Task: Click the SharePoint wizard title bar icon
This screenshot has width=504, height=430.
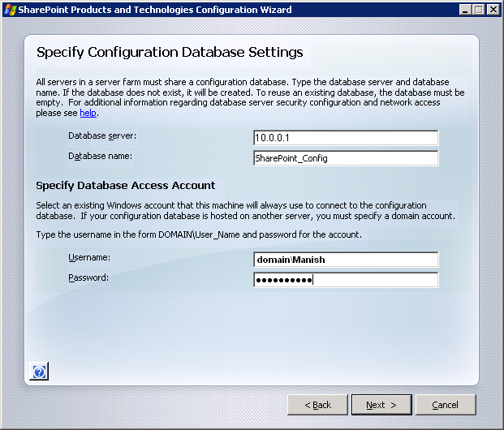Action: [11, 10]
